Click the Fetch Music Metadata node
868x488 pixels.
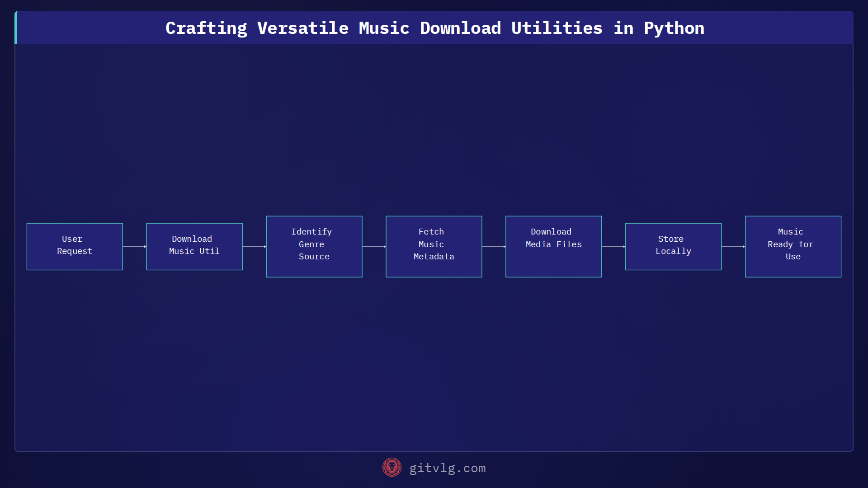pos(434,247)
